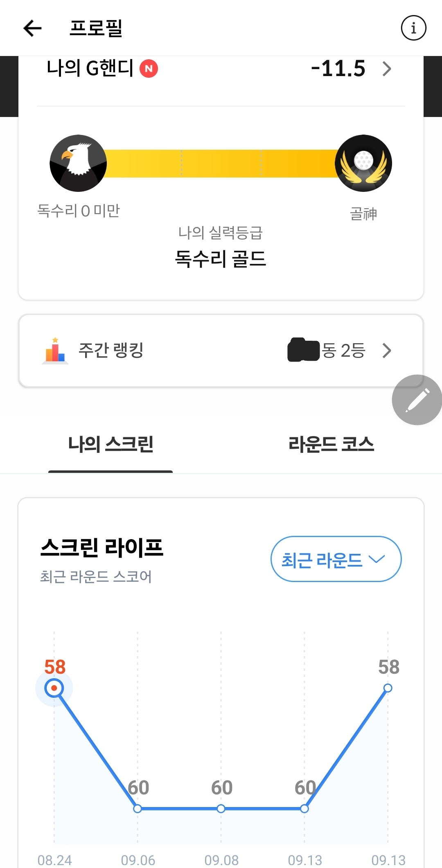Tap the back arrow icon

tap(32, 28)
